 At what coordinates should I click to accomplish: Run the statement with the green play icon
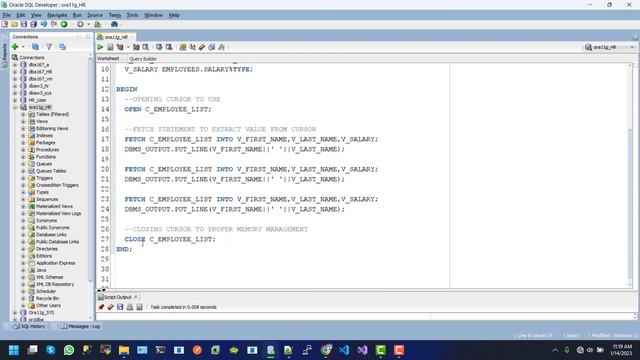tap(100, 47)
